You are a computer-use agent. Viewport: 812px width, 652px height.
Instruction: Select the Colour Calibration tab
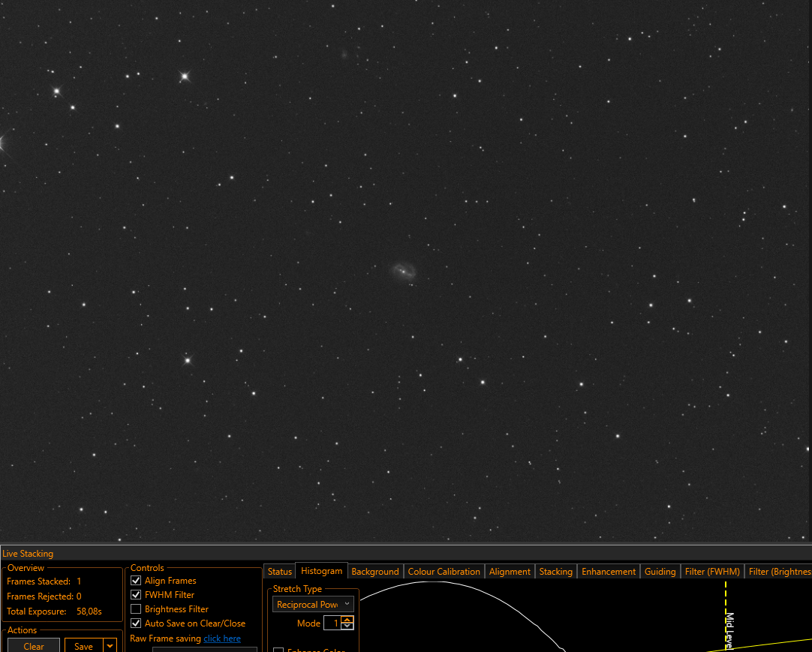(x=444, y=571)
